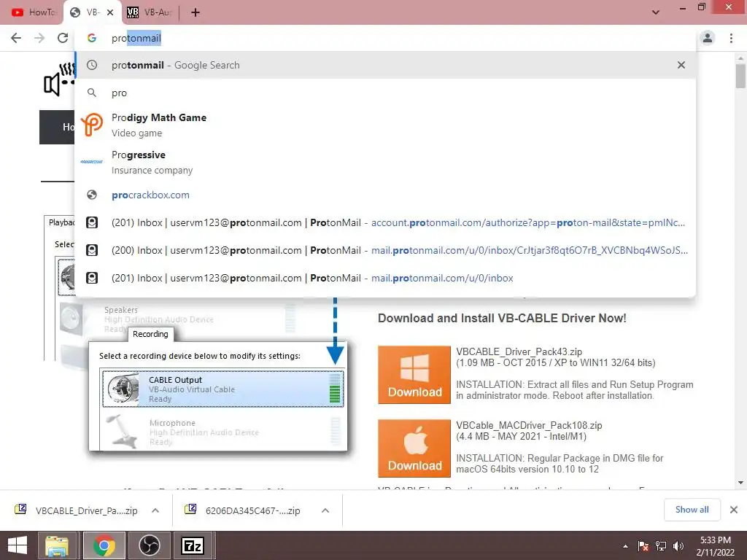The height and width of the screenshot is (560, 747).
Task: Click the page vertical scrollbar thumb
Action: 740,76
